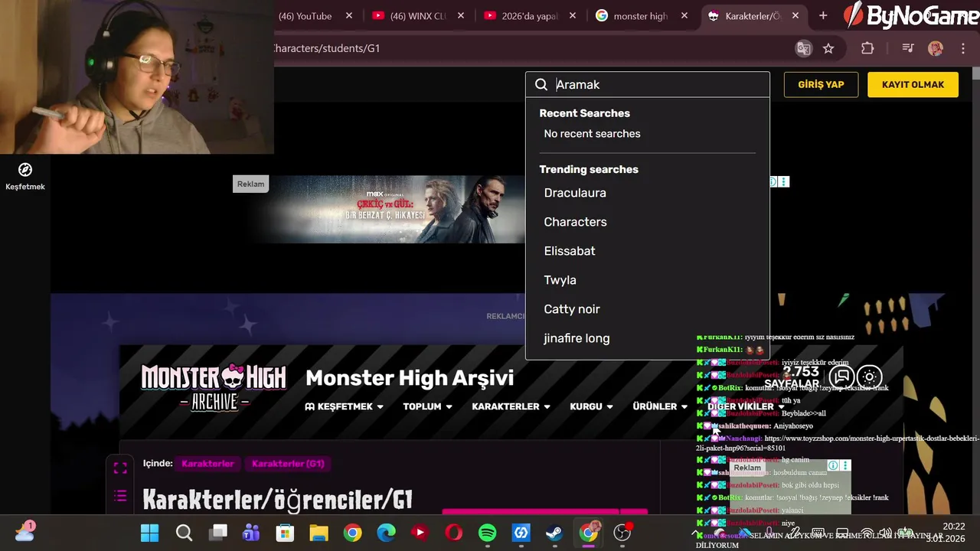
Task: Bookmark this page with the star icon
Action: (x=828, y=48)
